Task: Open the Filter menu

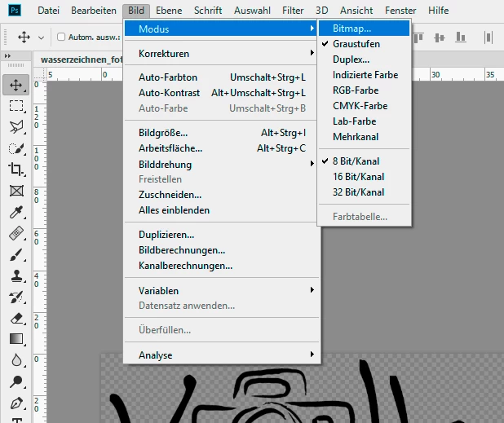Action: (x=293, y=11)
